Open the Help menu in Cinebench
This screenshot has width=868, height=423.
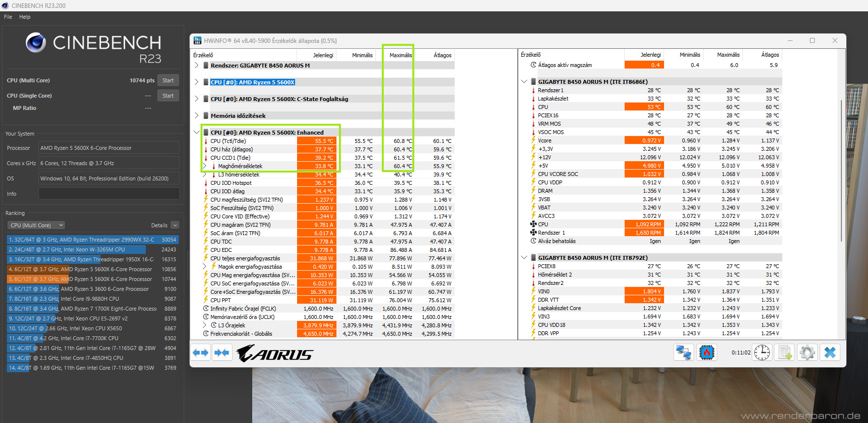click(x=25, y=17)
